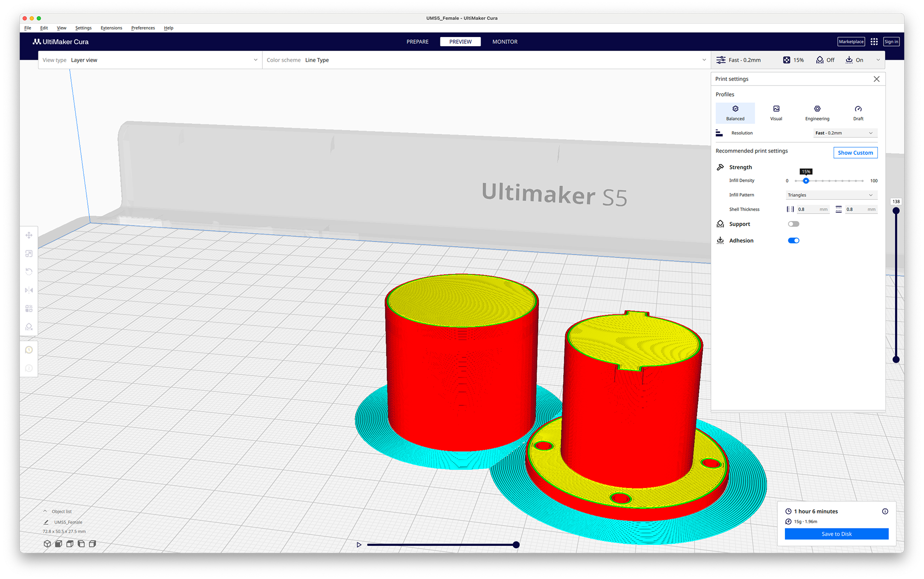Viewport: 924px width, 579px height.
Task: Switch to left side view icon
Action: 81,544
